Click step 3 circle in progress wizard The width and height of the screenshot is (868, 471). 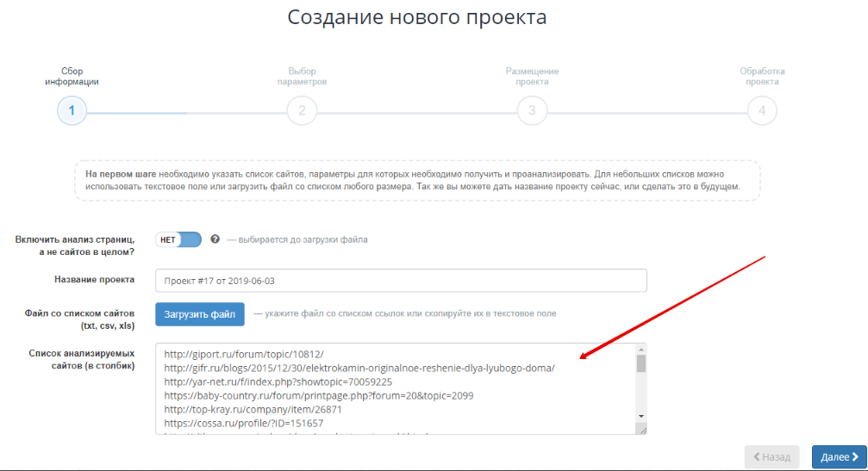pyautogui.click(x=532, y=111)
